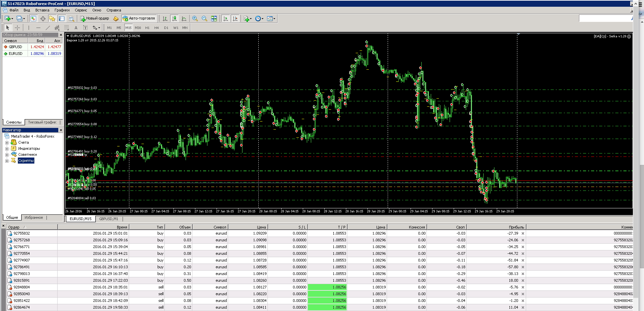Open the periodicity clock dropdown

(259, 19)
